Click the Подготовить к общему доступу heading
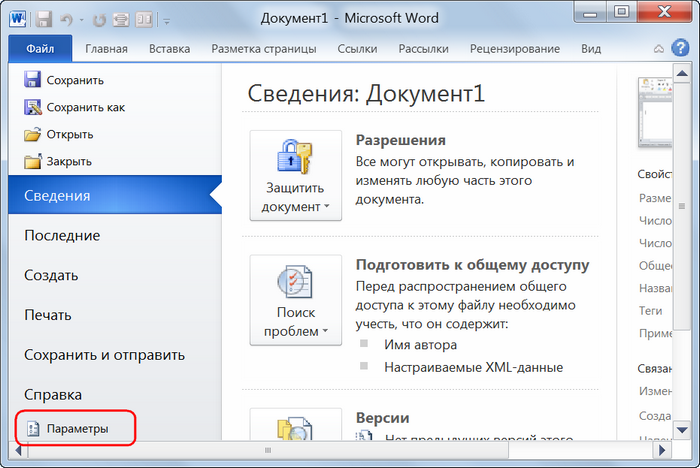 [x=472, y=265]
